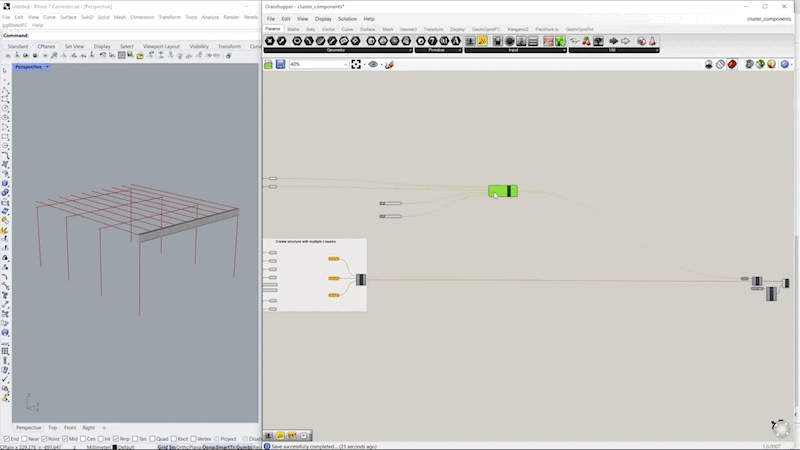The height and width of the screenshot is (450, 800).
Task: Open the Display menu in Grasshopper
Action: coord(323,19)
